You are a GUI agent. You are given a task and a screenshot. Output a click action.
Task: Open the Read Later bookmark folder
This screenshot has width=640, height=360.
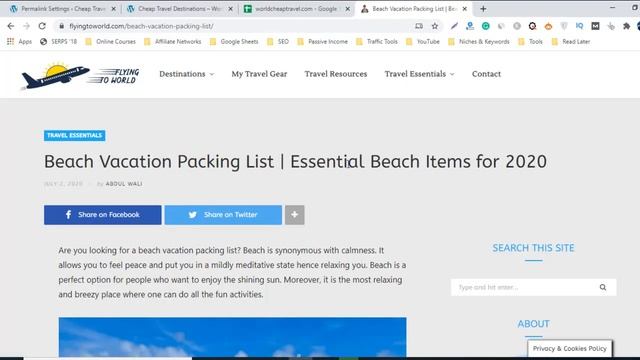pyautogui.click(x=571, y=42)
